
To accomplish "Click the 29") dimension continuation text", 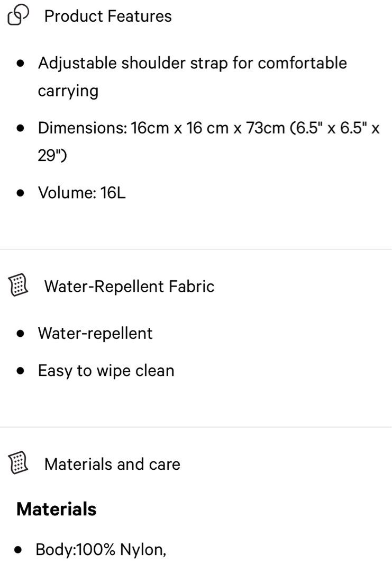I will click(x=52, y=155).
